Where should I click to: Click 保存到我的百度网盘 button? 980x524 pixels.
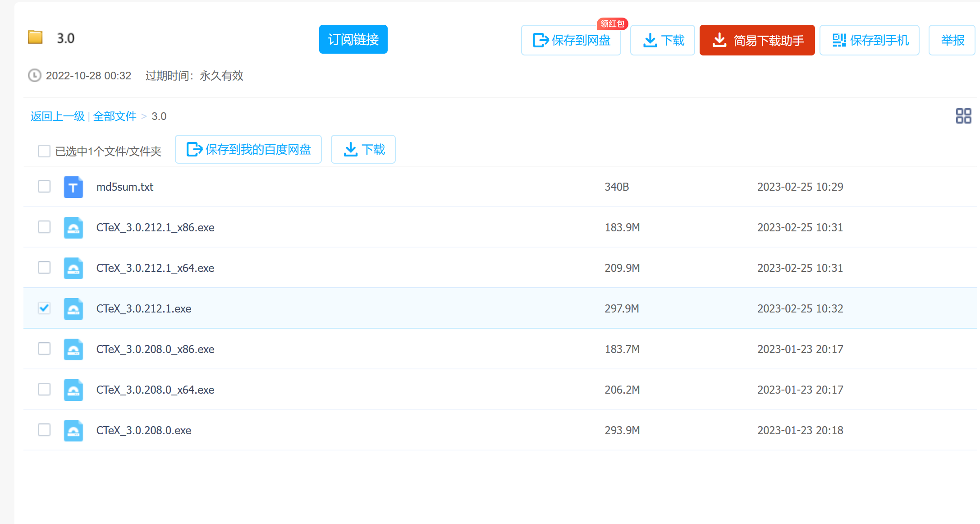248,149
